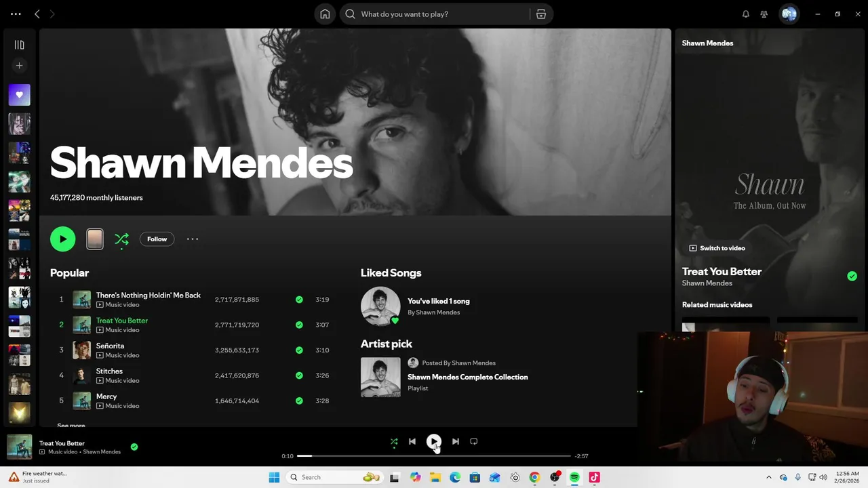Image resolution: width=868 pixels, height=488 pixels.
Task: Create a new playlist with plus icon
Action: tap(19, 66)
